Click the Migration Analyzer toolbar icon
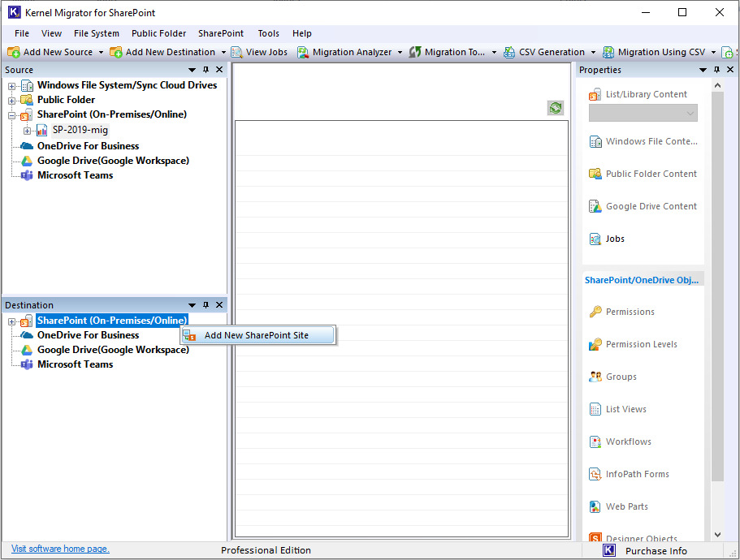 click(302, 52)
